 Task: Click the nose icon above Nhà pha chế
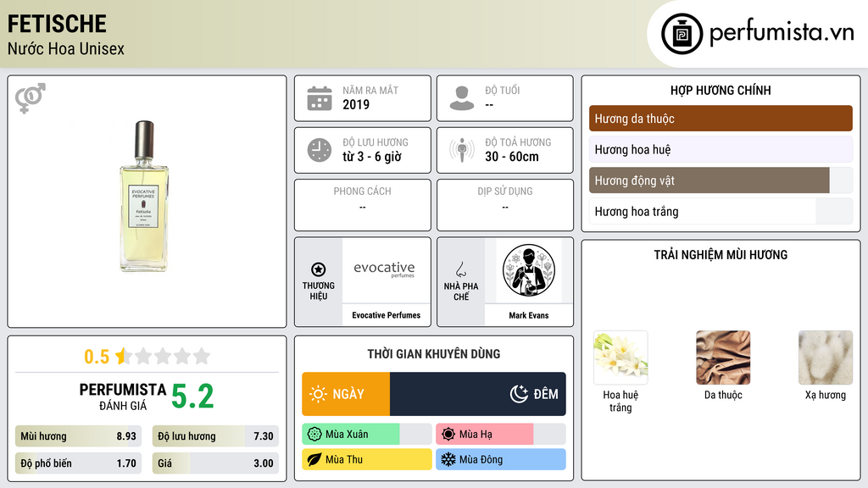point(460,269)
